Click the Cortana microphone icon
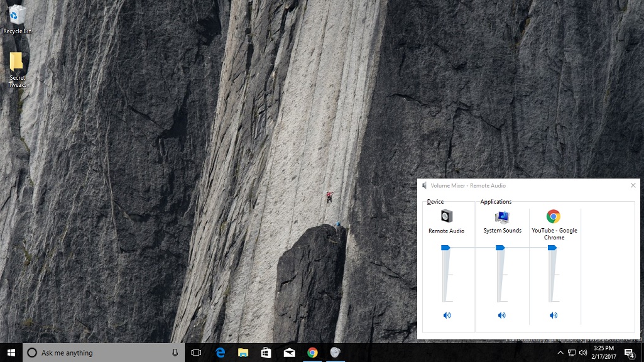This screenshot has width=644, height=362. (x=175, y=353)
